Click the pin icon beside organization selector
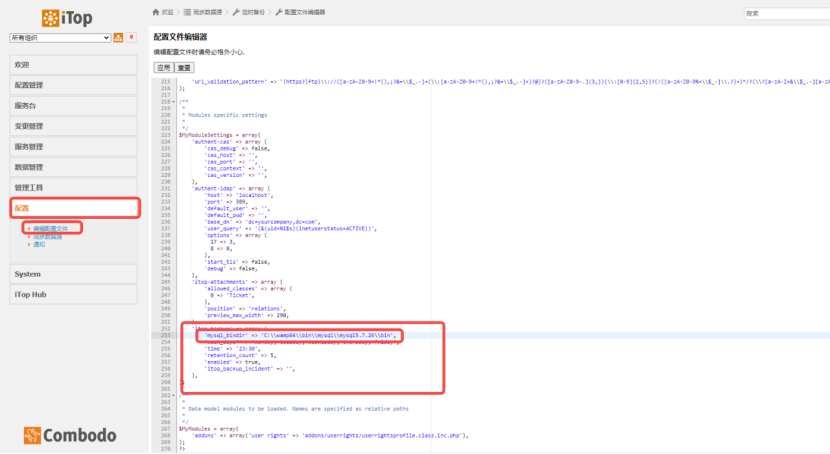Viewport: 830px width, 454px height. click(x=131, y=37)
